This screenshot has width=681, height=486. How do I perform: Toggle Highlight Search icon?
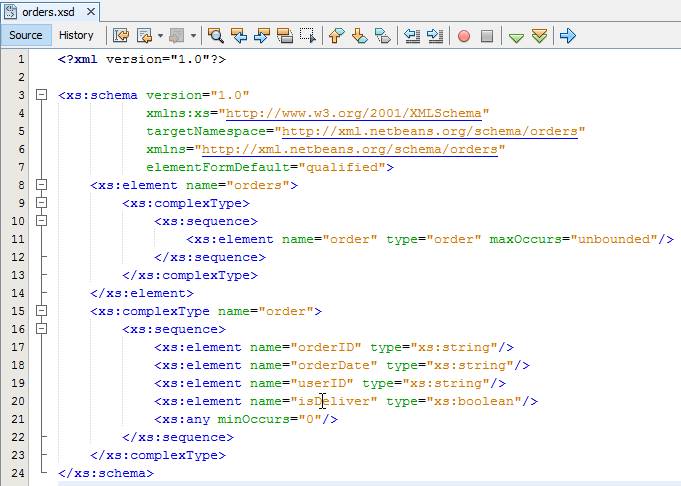tap(284, 36)
